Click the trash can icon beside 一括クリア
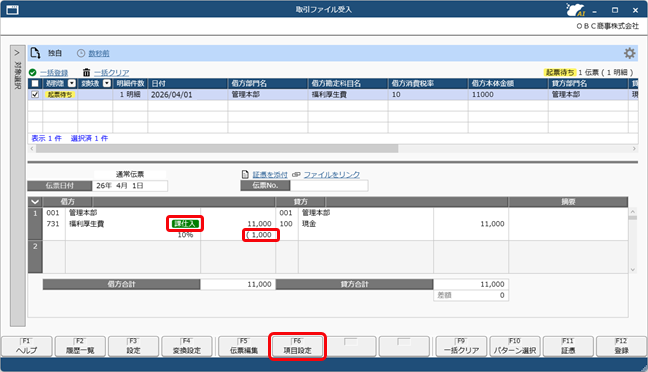 tap(86, 73)
